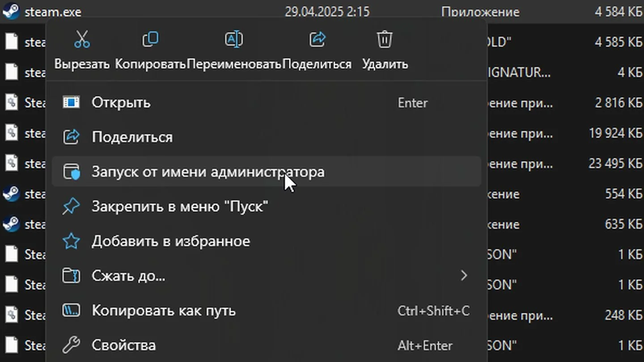Select Поделиться menu entry
Screen dimensions: 644x362
coord(267,137)
